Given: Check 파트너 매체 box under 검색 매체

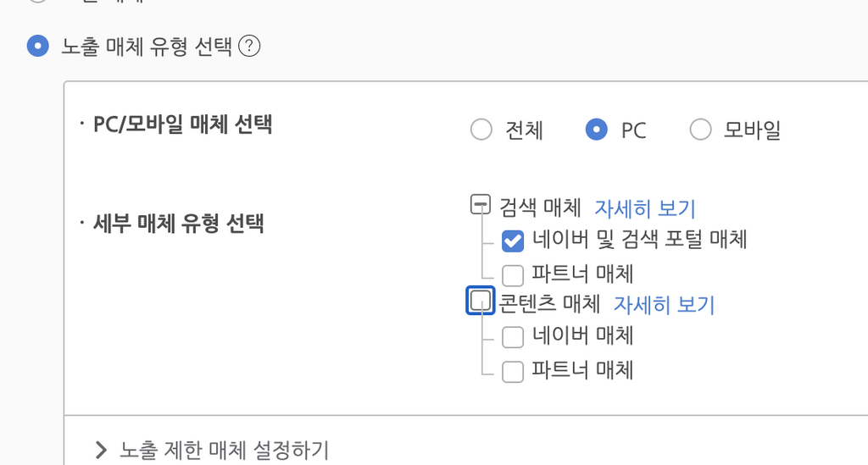Looking at the screenshot, I should [513, 274].
